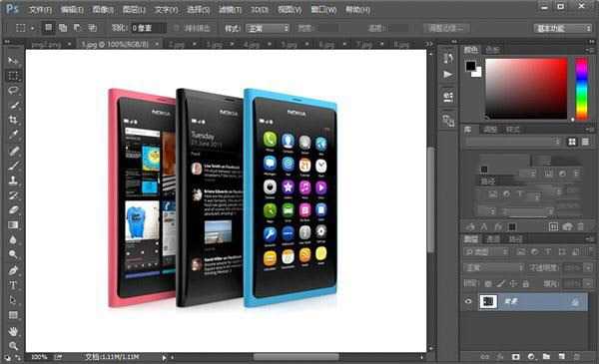Image resolution: width=599 pixels, height=364 pixels.
Task: Click the rainbow hue slider strip
Action: pyautogui.click(x=581, y=89)
